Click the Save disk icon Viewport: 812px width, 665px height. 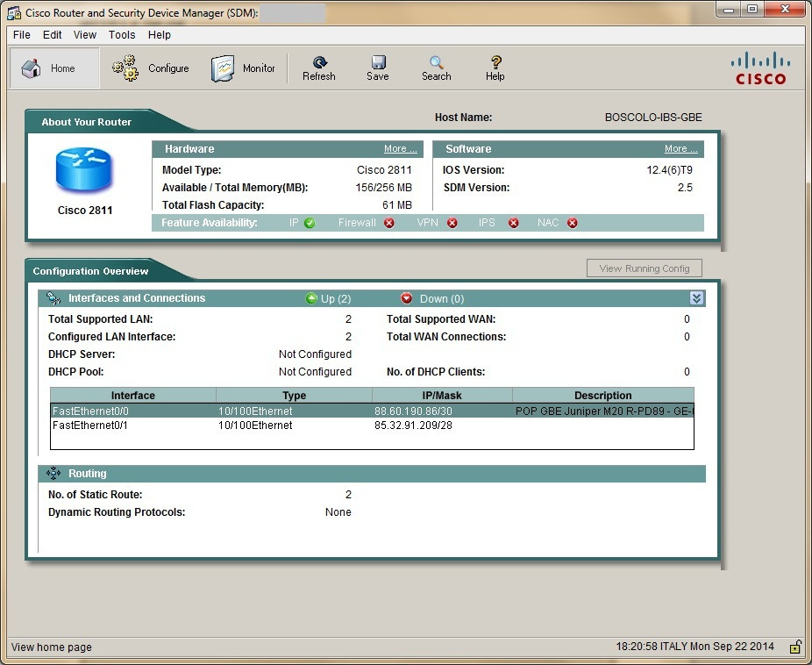(378, 62)
